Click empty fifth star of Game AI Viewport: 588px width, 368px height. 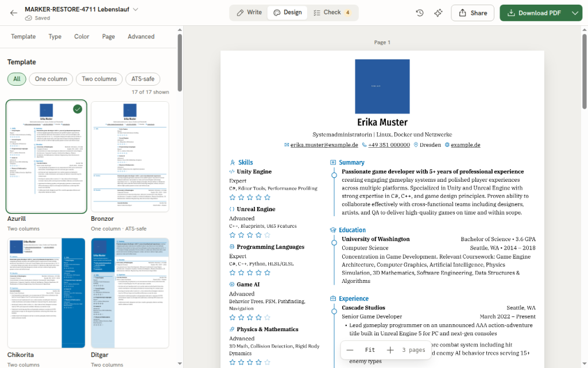[x=268, y=317]
